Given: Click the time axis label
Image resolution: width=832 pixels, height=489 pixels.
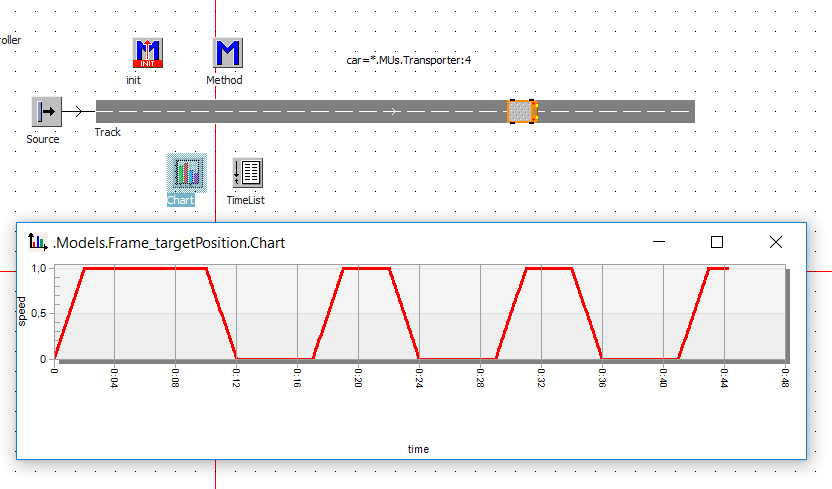Looking at the screenshot, I should (418, 449).
